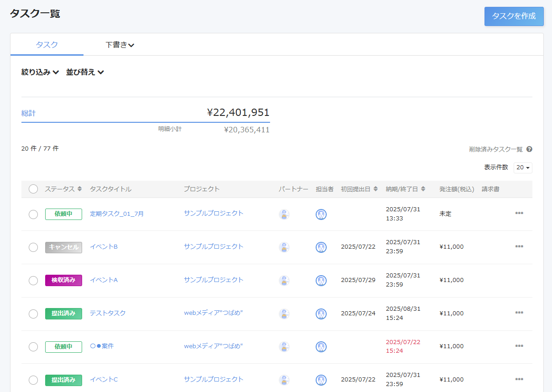Click partner avatar in 定期タスク_01_7月 row

(x=284, y=214)
